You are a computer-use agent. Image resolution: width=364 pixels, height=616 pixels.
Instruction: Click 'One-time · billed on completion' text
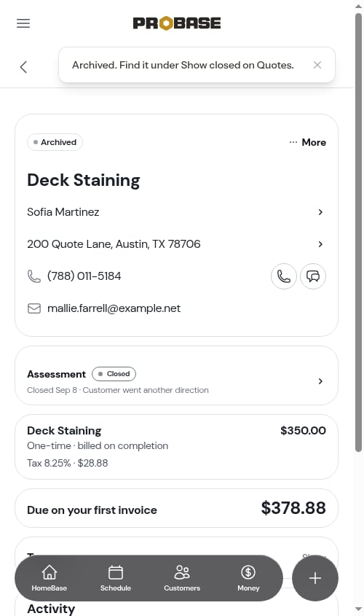(x=98, y=446)
